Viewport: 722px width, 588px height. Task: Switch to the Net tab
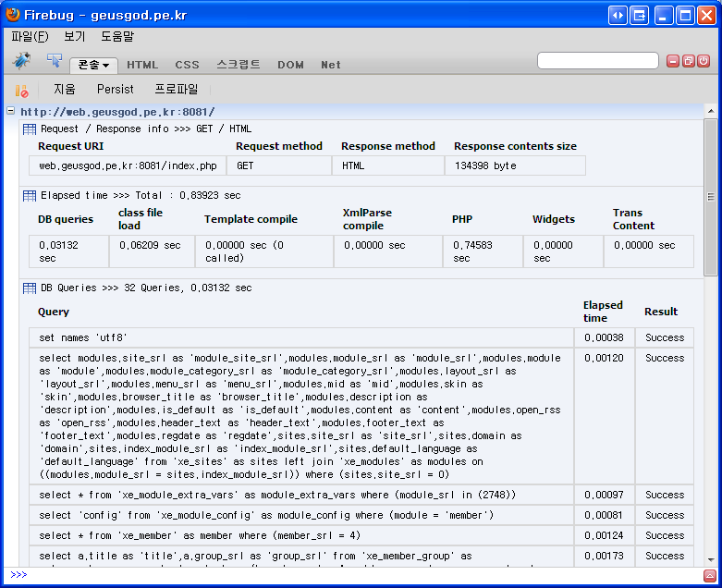tap(331, 65)
